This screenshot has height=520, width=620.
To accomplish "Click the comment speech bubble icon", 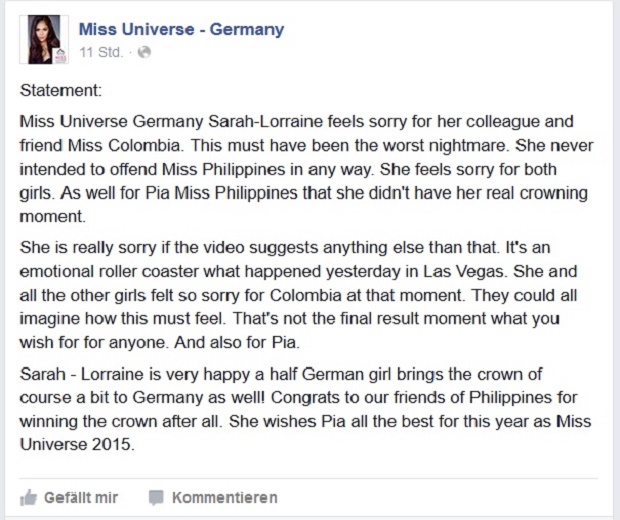I will [x=156, y=497].
